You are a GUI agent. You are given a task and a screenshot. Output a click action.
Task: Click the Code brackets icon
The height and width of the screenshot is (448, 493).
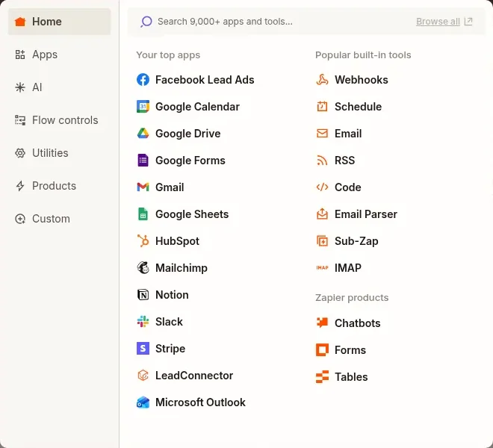click(322, 187)
